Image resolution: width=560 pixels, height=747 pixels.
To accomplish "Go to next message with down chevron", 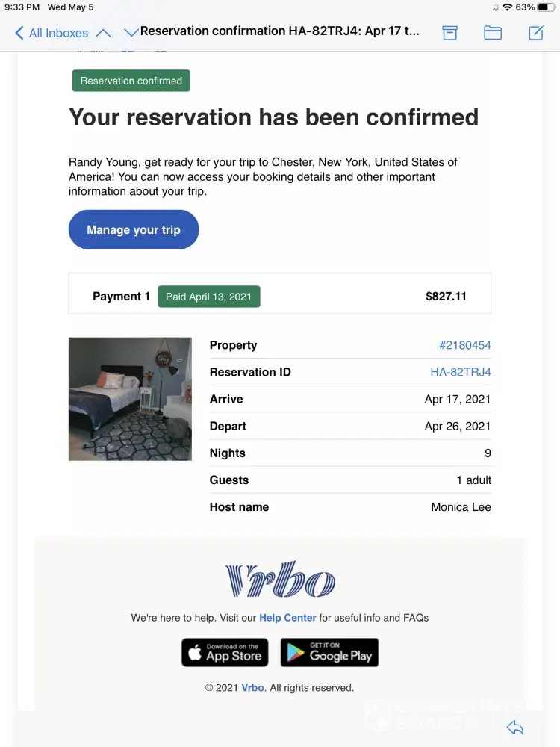I will 131,33.
